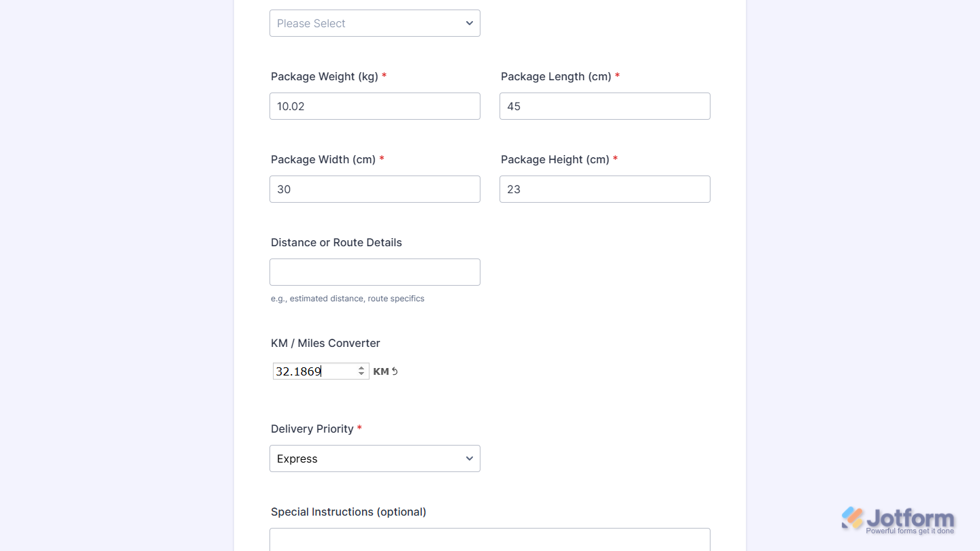Click the chevron on the Please Select dropdown

(x=469, y=23)
